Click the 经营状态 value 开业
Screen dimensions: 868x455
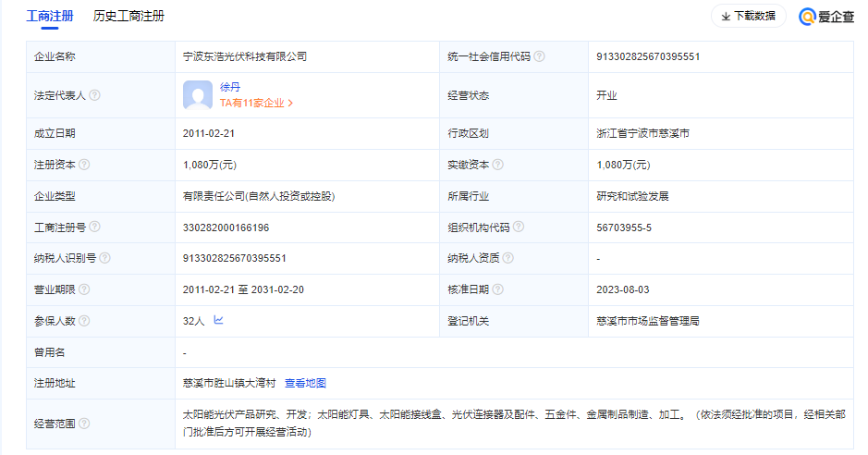[606, 95]
